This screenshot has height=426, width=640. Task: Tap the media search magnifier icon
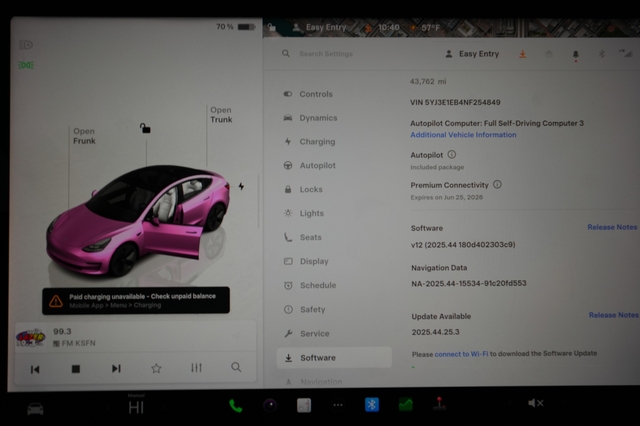[x=236, y=367]
